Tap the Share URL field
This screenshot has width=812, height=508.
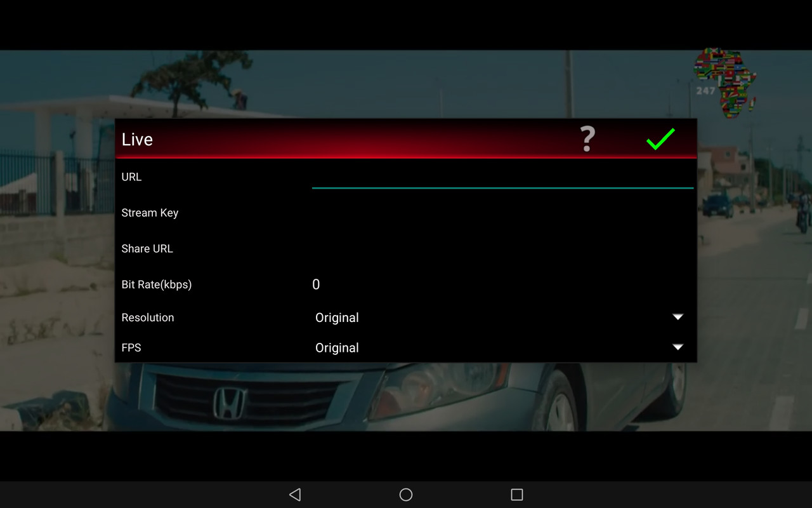[x=502, y=248]
